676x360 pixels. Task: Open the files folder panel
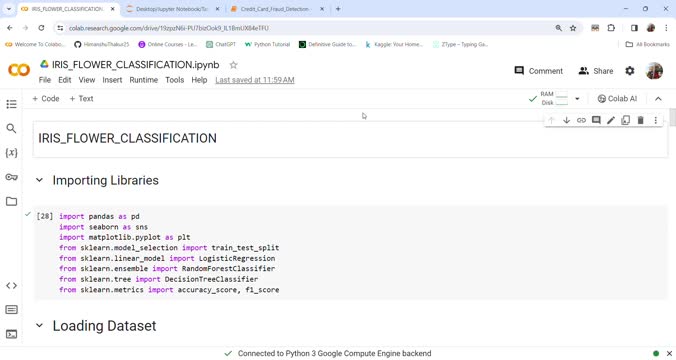click(12, 201)
